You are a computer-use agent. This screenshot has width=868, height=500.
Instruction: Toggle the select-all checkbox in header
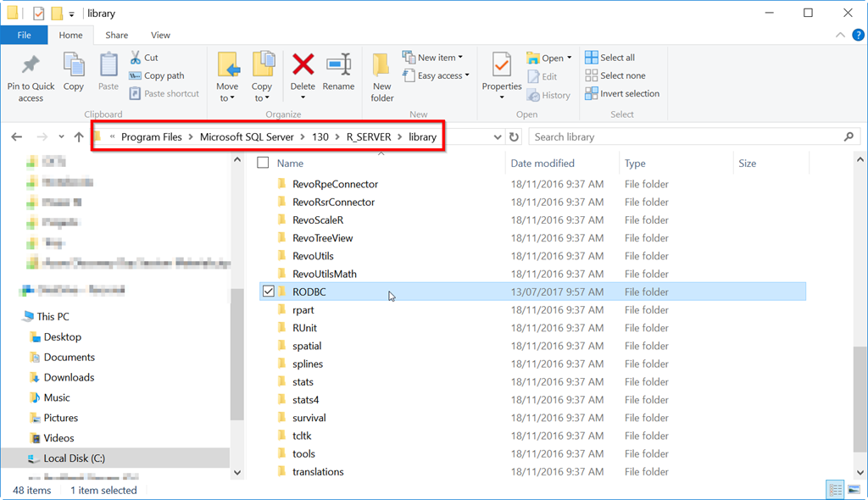click(263, 163)
